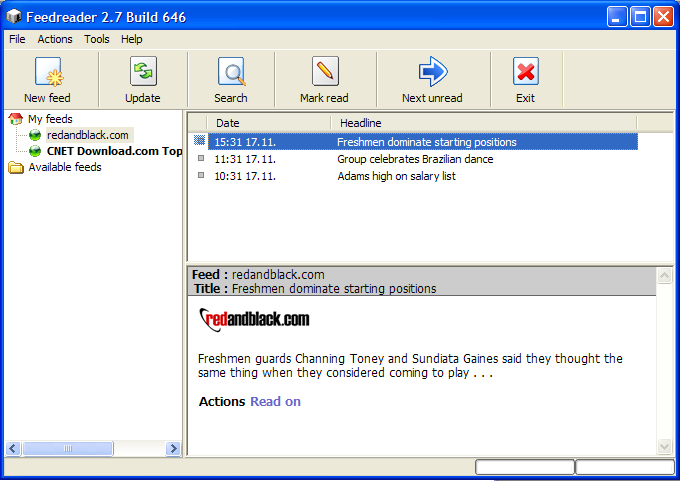Screen dimensions: 680x481
Task: Click date 11:31 17.11. cell
Action: pos(245,159)
